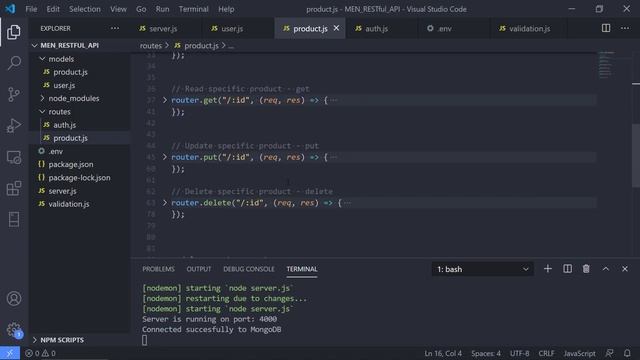Create a new terminal with the plus icon
The image size is (640, 360).
(548, 269)
